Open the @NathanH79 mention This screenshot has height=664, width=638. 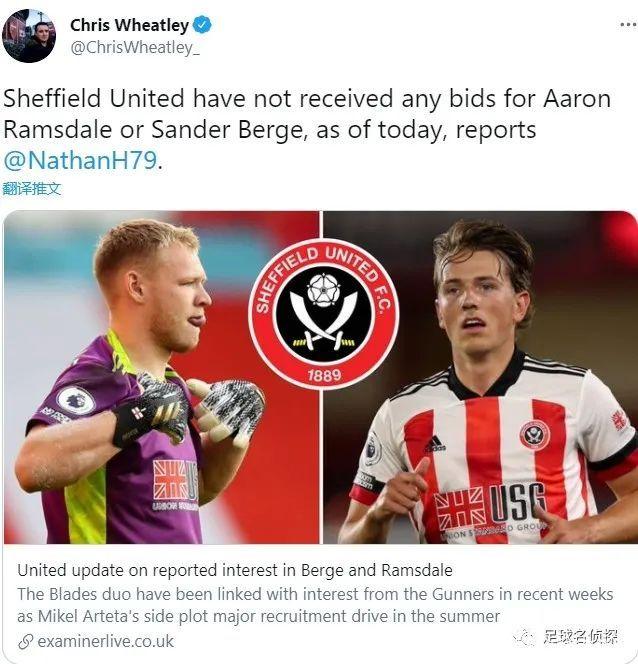(80, 161)
